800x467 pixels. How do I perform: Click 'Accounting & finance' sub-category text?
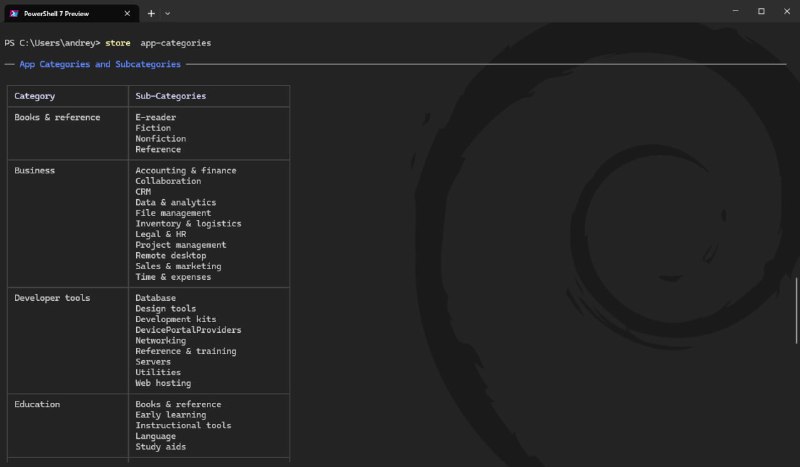tap(186, 170)
